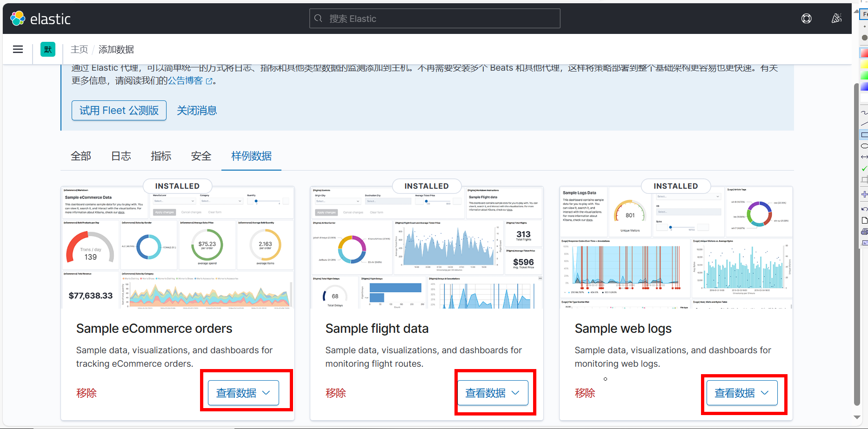The height and width of the screenshot is (429, 868).
Task: Pick the blue color swatch in annotation toolbar
Action: (865, 86)
